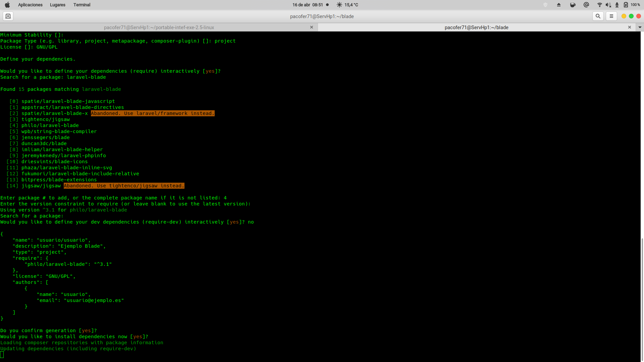The width and height of the screenshot is (644, 362).
Task: Click 'Updating dependencies' status line
Action: click(68, 349)
